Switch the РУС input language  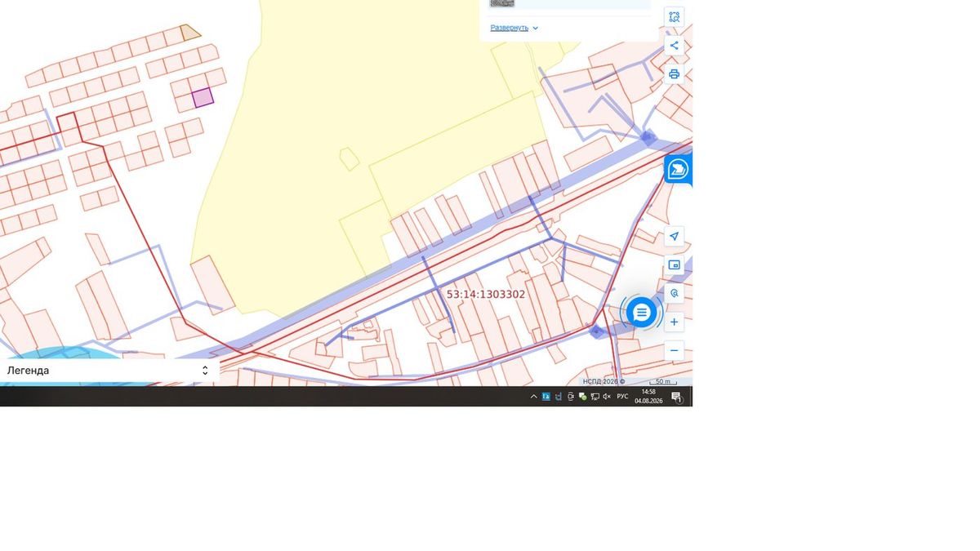[x=622, y=397]
